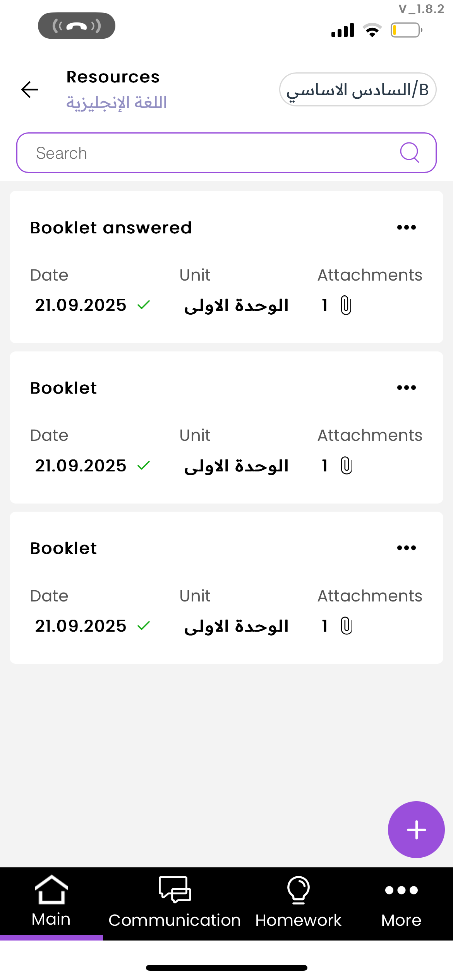The width and height of the screenshot is (453, 980).
Task: Click the green checkmark on Booklet answered
Action: pyautogui.click(x=144, y=305)
